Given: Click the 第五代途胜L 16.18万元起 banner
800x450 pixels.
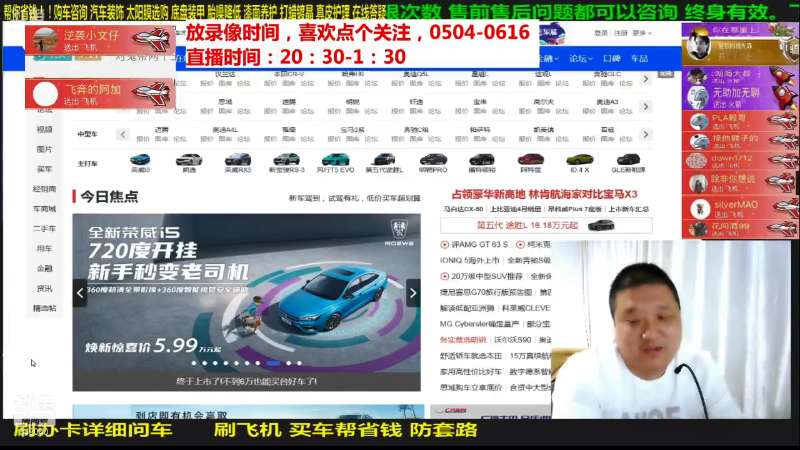Looking at the screenshot, I should (546, 225).
